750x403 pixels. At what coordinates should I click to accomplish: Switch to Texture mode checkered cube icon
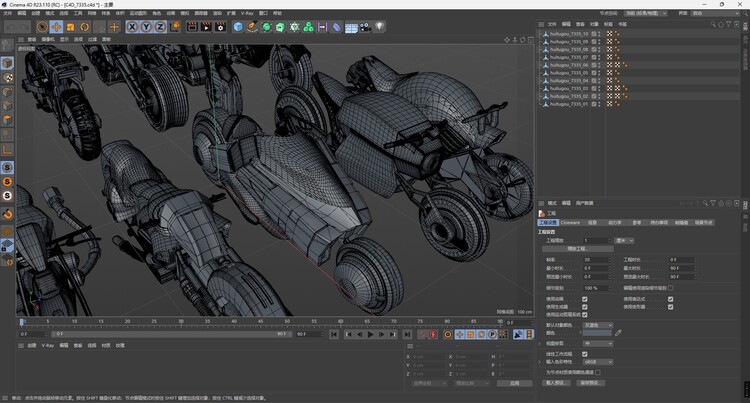click(7, 77)
